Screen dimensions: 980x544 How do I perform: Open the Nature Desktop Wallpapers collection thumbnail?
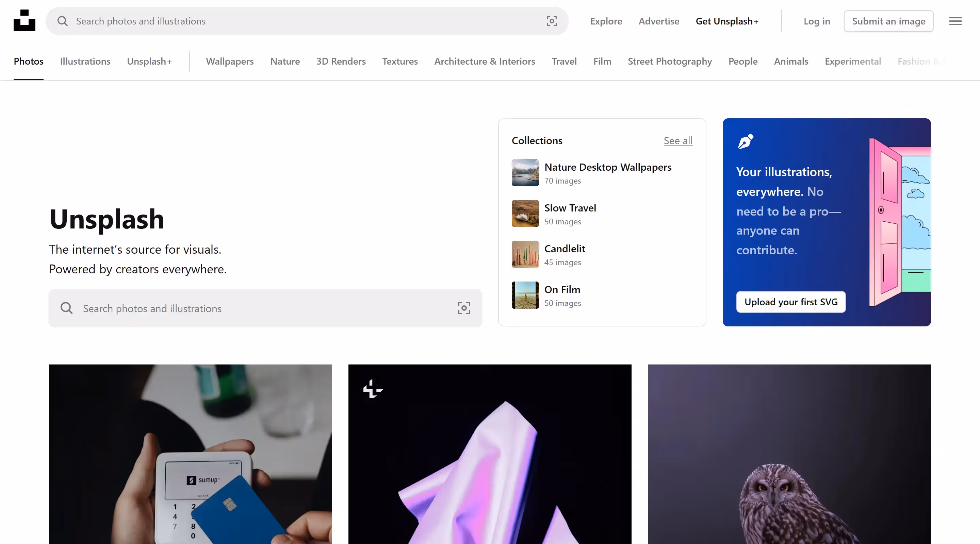click(525, 173)
